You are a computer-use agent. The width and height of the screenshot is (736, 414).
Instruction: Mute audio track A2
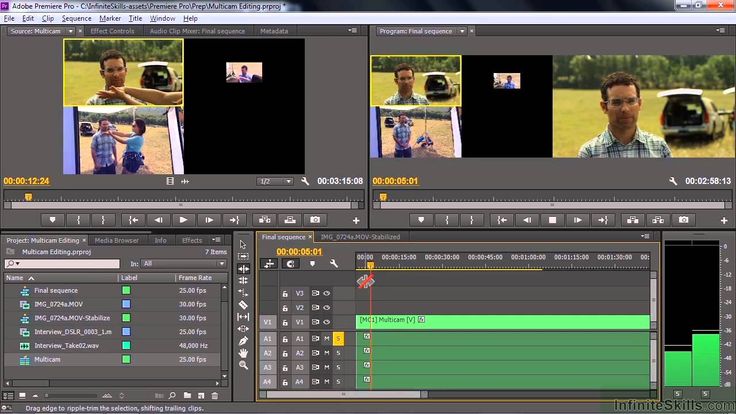click(x=326, y=353)
